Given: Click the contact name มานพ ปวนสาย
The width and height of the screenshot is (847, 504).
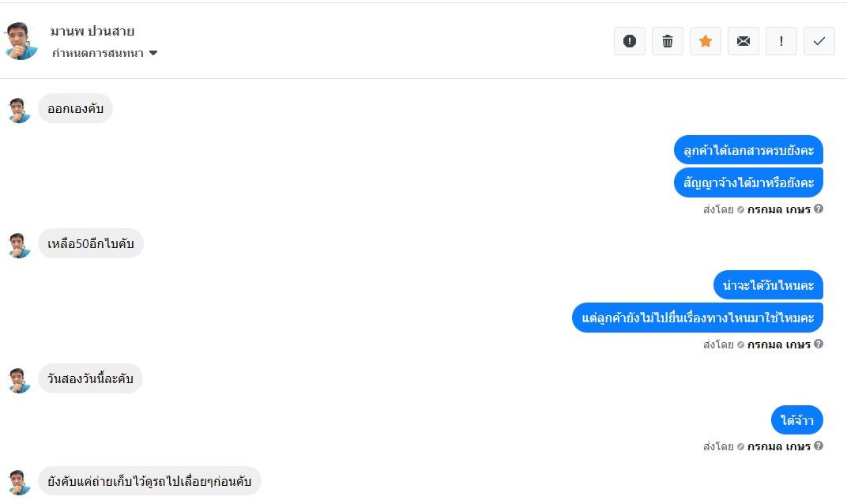Looking at the screenshot, I should click(92, 32).
